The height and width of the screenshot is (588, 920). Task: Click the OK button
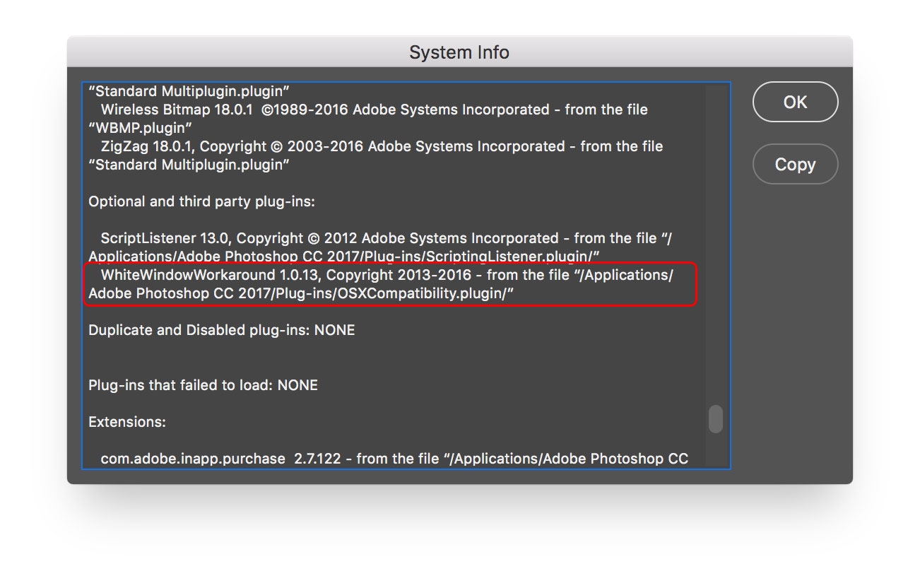[x=795, y=102]
